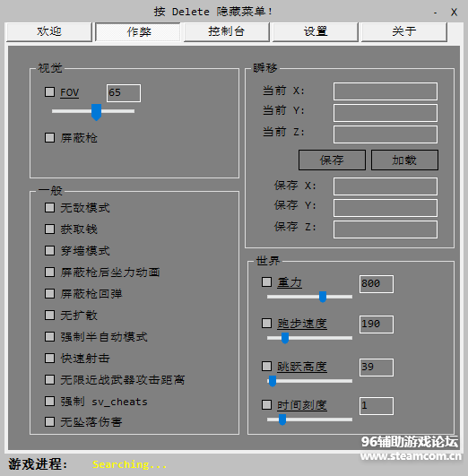This screenshot has width=468, height=476.
Task: Click the 重力 value field showing 800
Action: [377, 284]
